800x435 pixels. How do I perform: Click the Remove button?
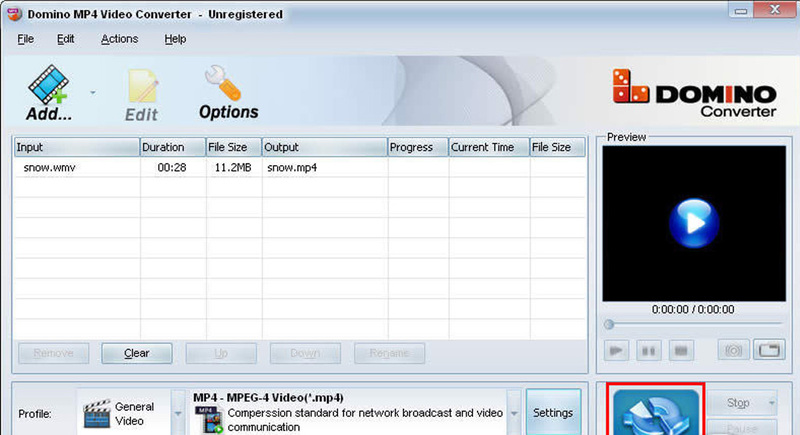pos(54,353)
